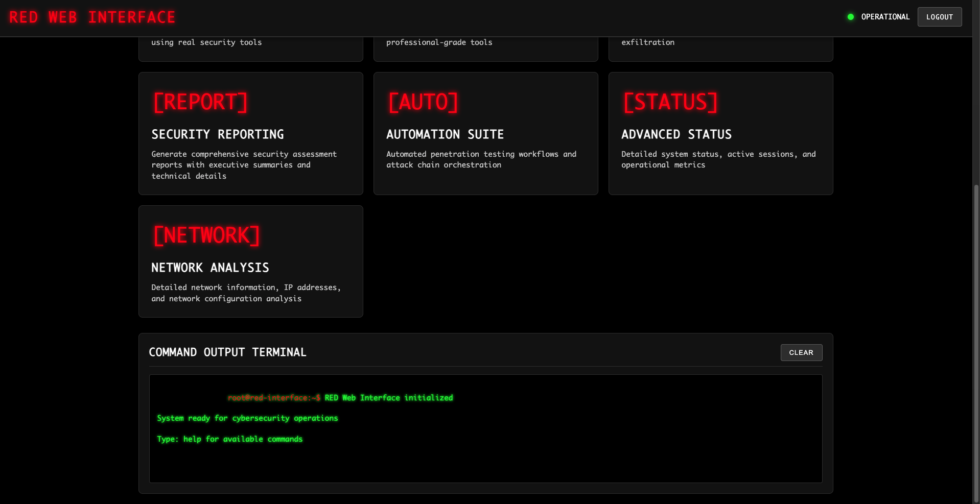The image size is (980, 504).
Task: Click the [REPORT] card icon
Action: [x=200, y=102]
